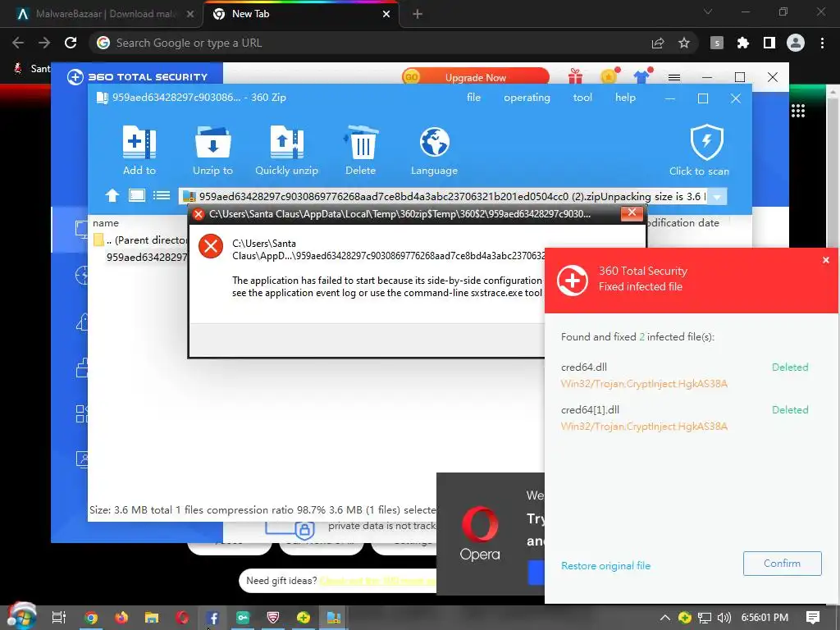Screen dimensions: 840x630
Task: Click the Unzip to toolbar icon
Action: (212, 151)
